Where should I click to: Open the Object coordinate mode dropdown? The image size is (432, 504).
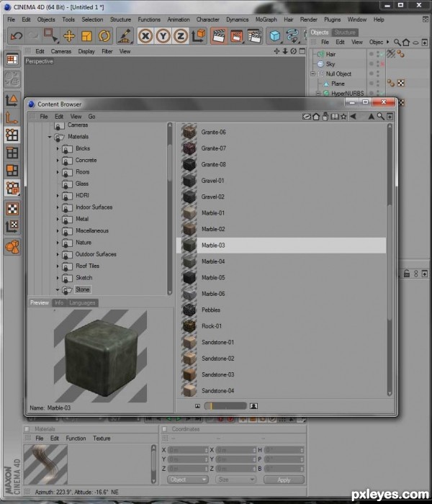188,480
